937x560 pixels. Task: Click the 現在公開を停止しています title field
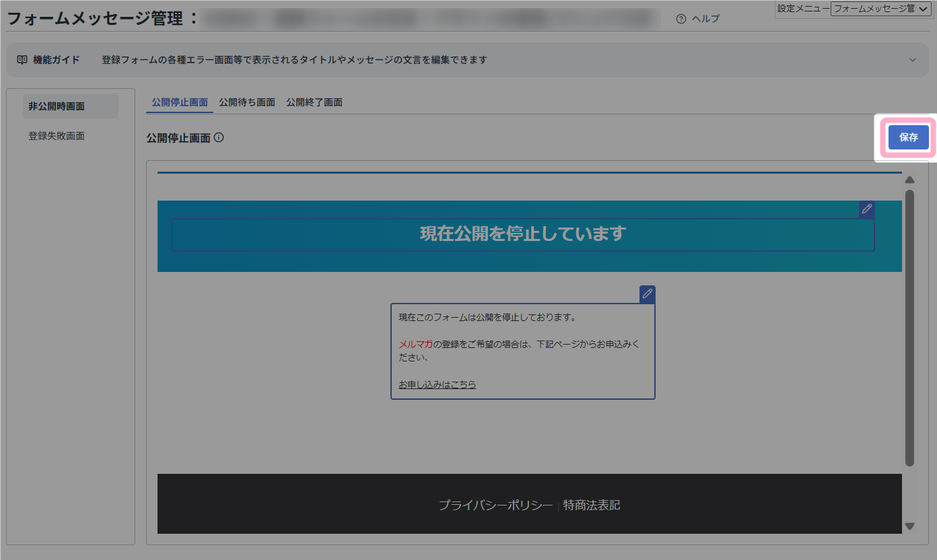pos(522,234)
